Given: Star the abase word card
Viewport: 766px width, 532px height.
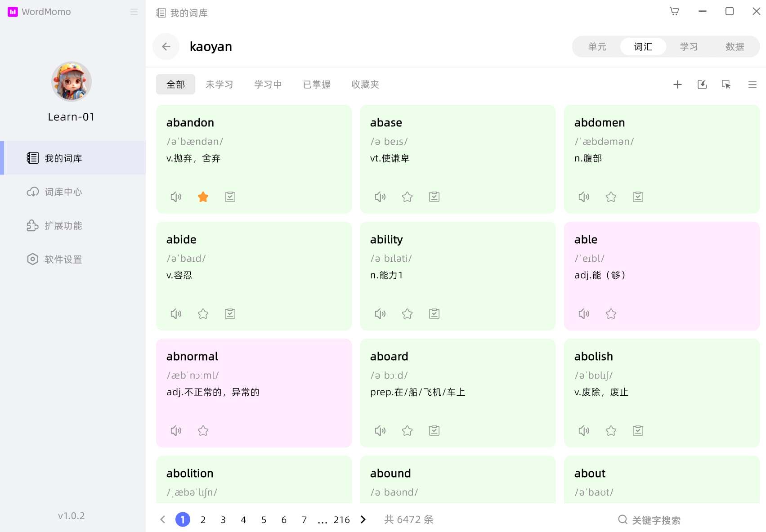Looking at the screenshot, I should 407,197.
